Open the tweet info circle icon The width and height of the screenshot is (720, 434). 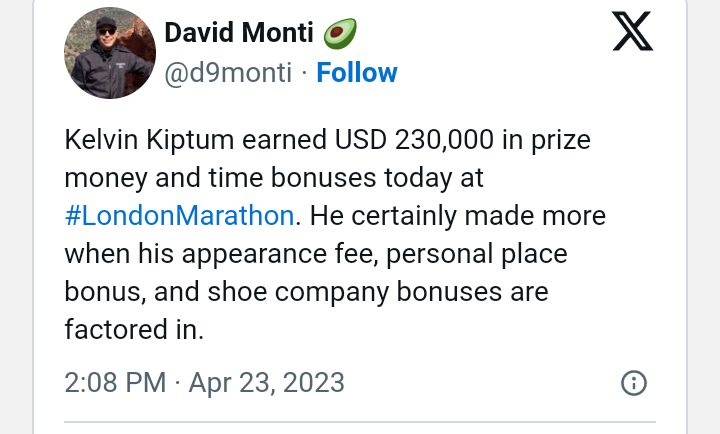click(634, 383)
